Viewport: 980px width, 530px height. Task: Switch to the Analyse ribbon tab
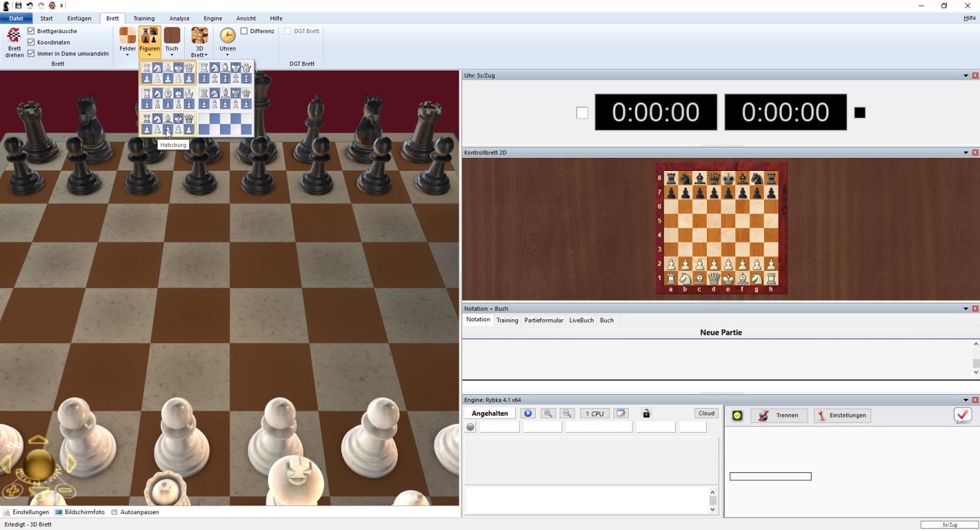click(x=179, y=19)
